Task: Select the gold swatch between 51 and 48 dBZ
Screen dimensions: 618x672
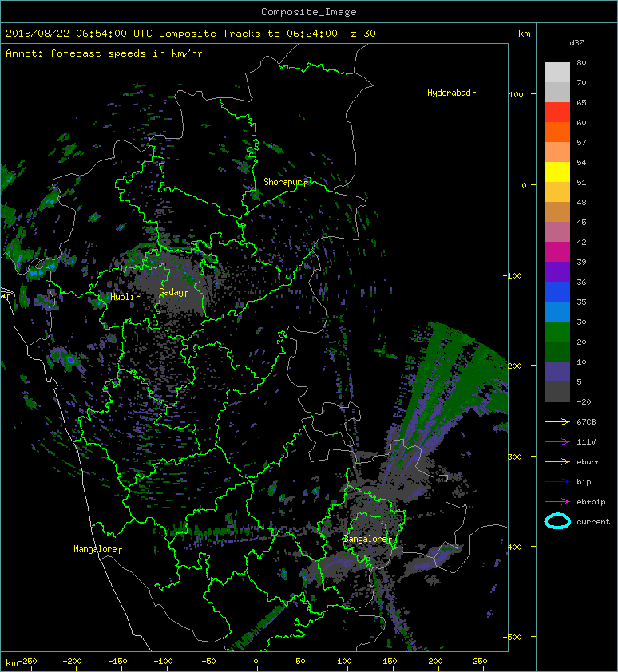Action: (x=557, y=192)
